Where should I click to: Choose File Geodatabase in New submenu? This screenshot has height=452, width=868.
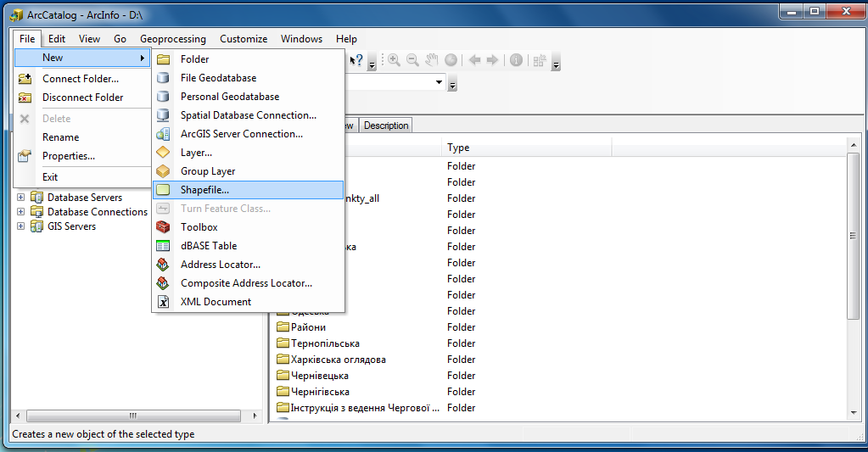[x=248, y=78]
